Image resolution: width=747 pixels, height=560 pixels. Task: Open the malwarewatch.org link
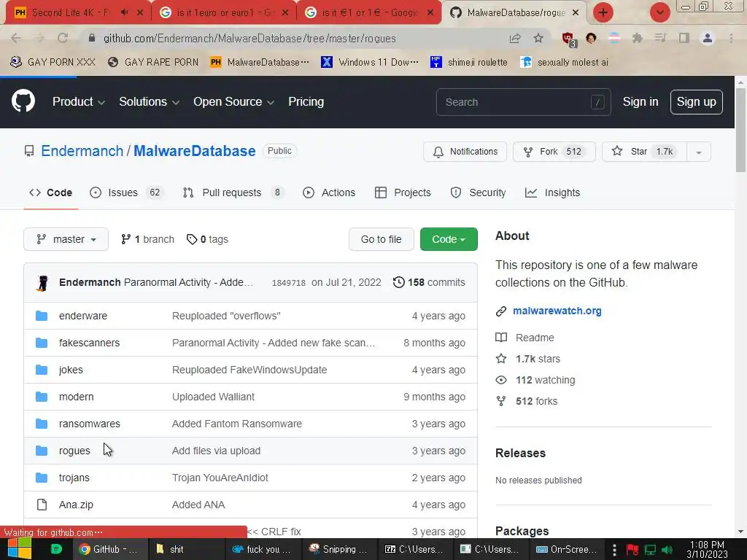click(x=557, y=311)
